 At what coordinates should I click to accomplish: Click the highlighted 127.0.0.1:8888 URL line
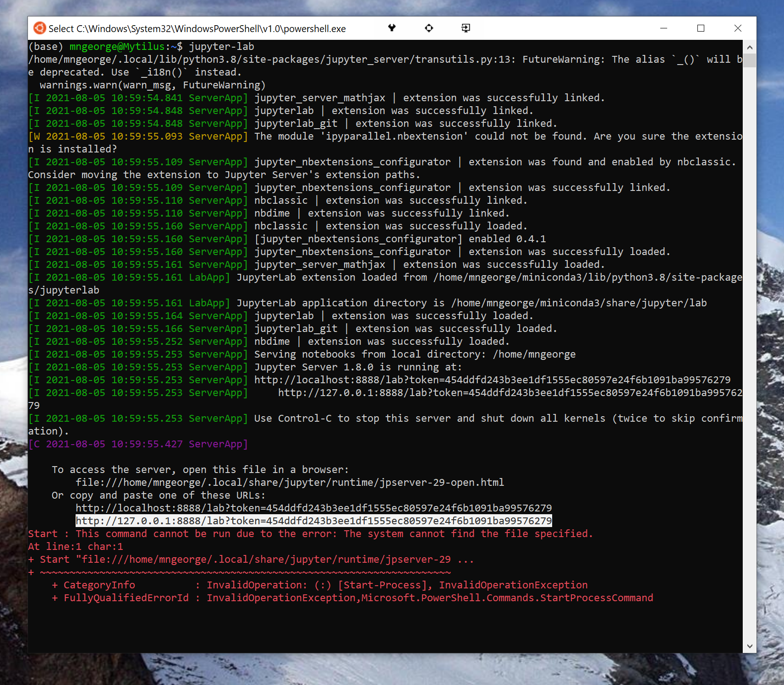(x=314, y=521)
